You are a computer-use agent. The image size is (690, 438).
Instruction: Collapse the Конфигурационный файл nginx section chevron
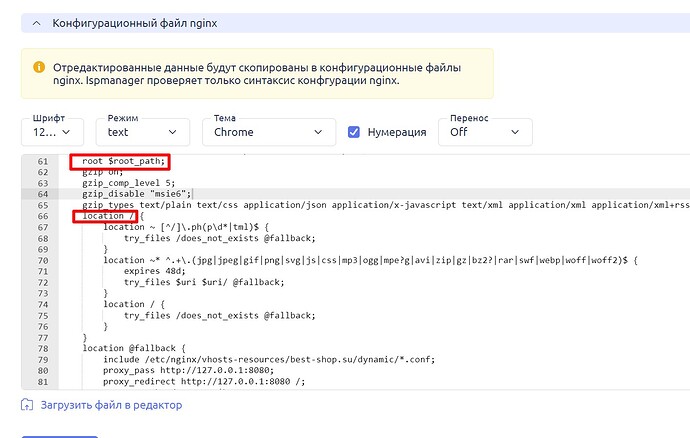(37, 23)
